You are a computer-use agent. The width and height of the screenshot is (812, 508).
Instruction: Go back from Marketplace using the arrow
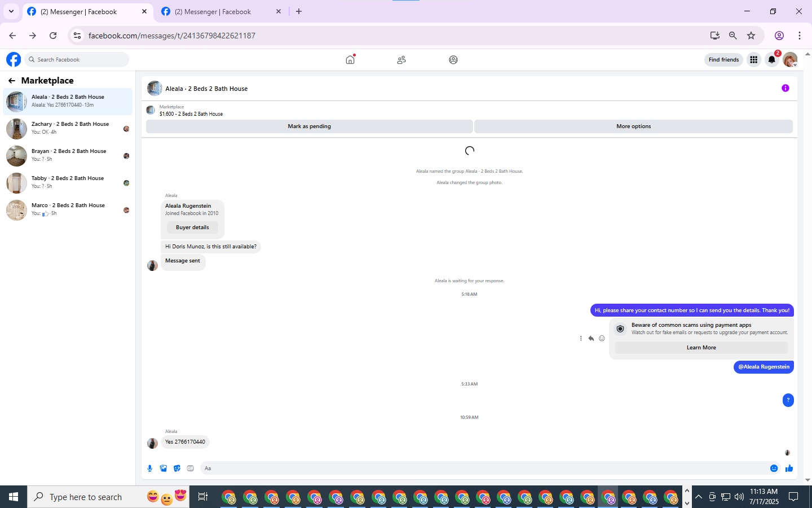pyautogui.click(x=11, y=81)
